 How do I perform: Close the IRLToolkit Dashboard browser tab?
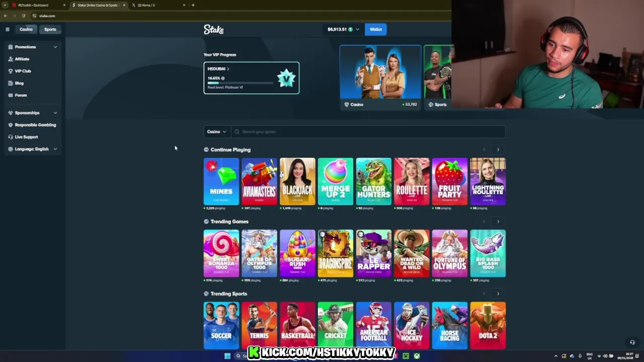(64, 5)
